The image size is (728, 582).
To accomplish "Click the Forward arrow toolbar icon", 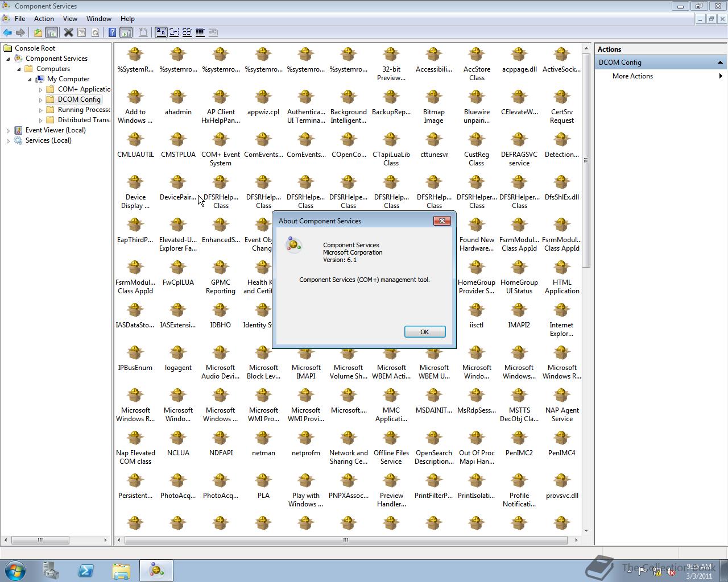I will (x=20, y=33).
